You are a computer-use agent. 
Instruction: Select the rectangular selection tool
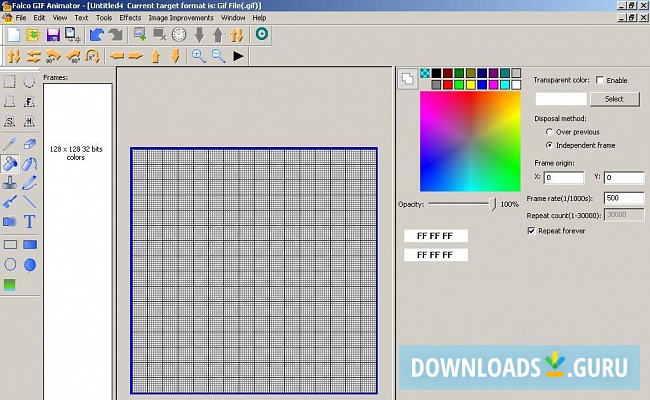[10, 82]
